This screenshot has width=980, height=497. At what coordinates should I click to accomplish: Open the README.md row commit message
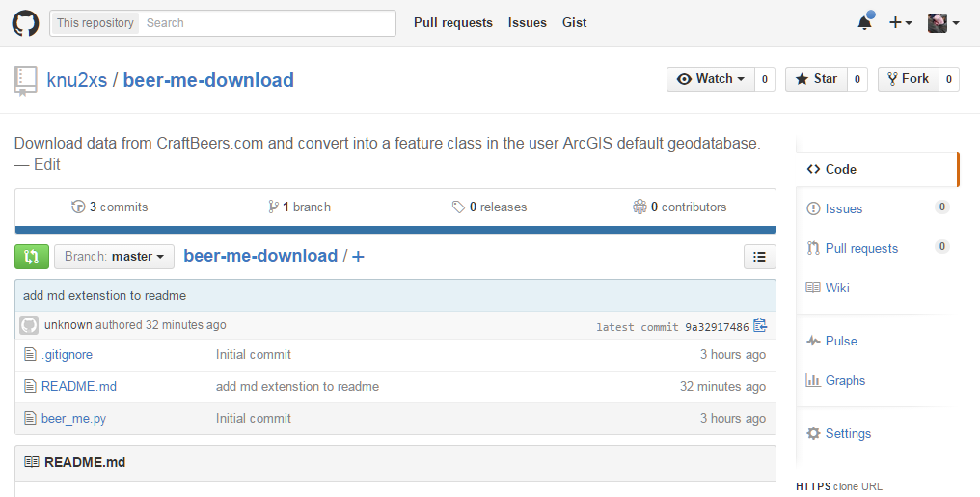coord(297,386)
